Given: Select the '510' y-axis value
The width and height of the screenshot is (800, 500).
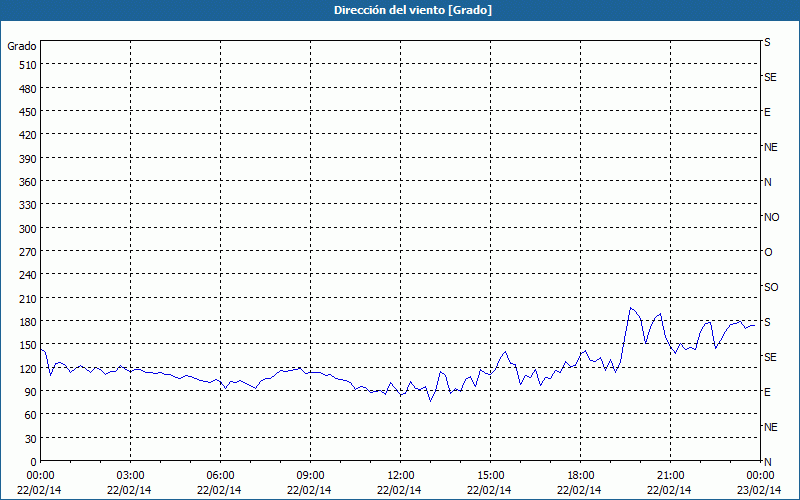Looking at the screenshot, I should (x=28, y=65).
